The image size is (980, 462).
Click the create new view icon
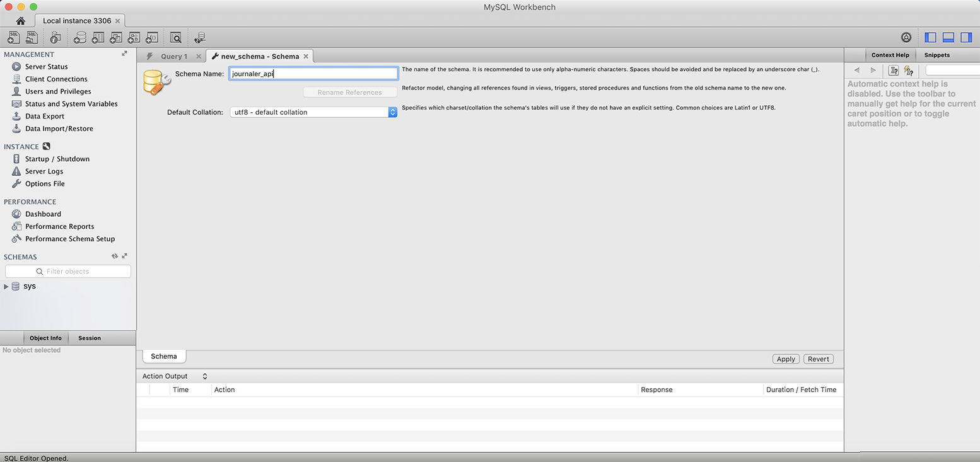coord(115,38)
